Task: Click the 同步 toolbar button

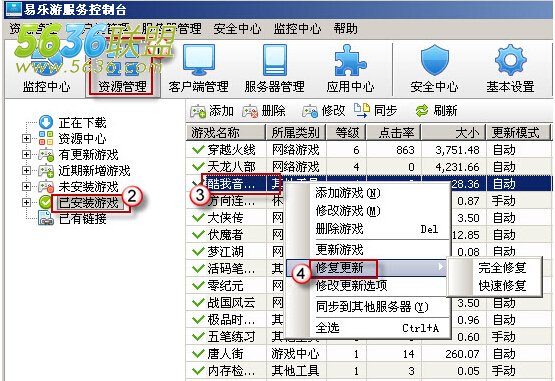Action: click(376, 110)
